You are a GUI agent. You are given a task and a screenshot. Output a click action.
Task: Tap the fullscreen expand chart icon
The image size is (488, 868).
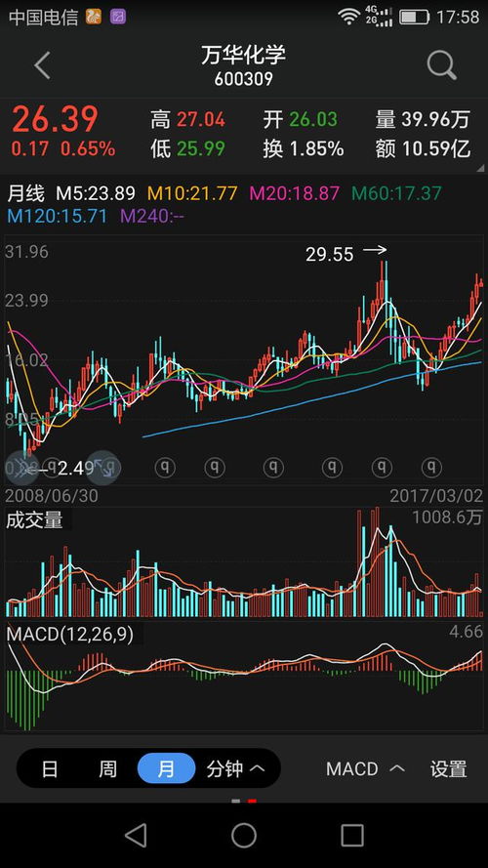tap(104, 468)
